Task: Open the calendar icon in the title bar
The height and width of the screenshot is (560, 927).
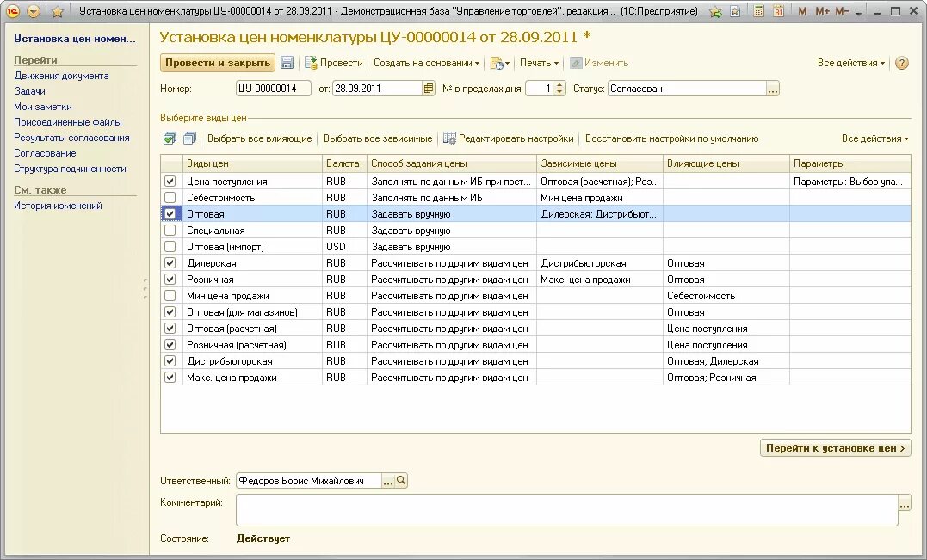Action: tap(780, 10)
